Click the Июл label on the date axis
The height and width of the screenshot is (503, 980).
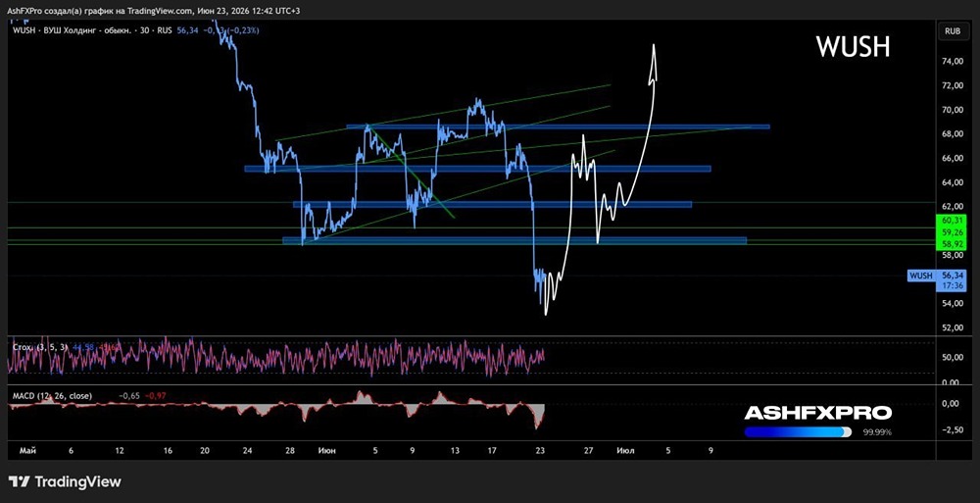pos(625,450)
